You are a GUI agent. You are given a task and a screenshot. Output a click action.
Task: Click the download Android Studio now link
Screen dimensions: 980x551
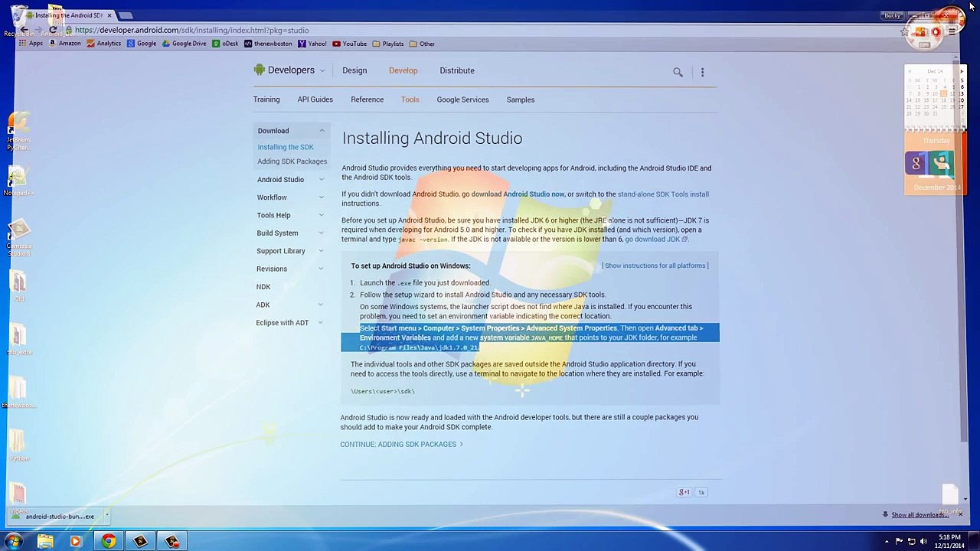pos(518,194)
